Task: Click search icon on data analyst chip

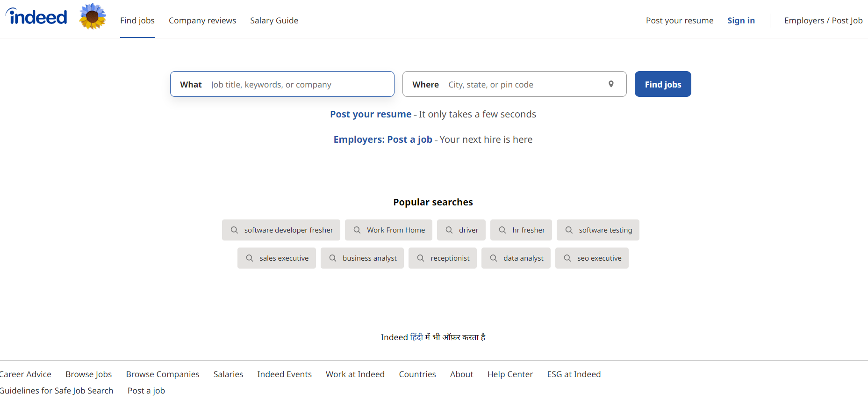Action: point(494,258)
